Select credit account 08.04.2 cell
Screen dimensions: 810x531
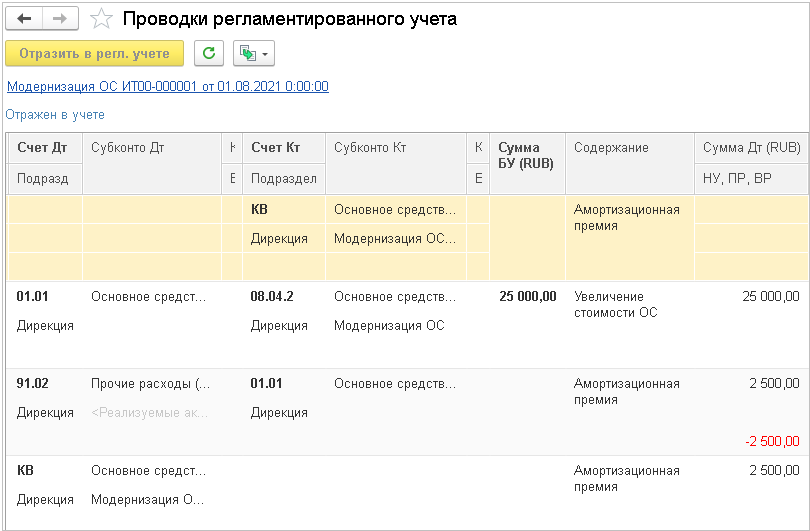272,296
